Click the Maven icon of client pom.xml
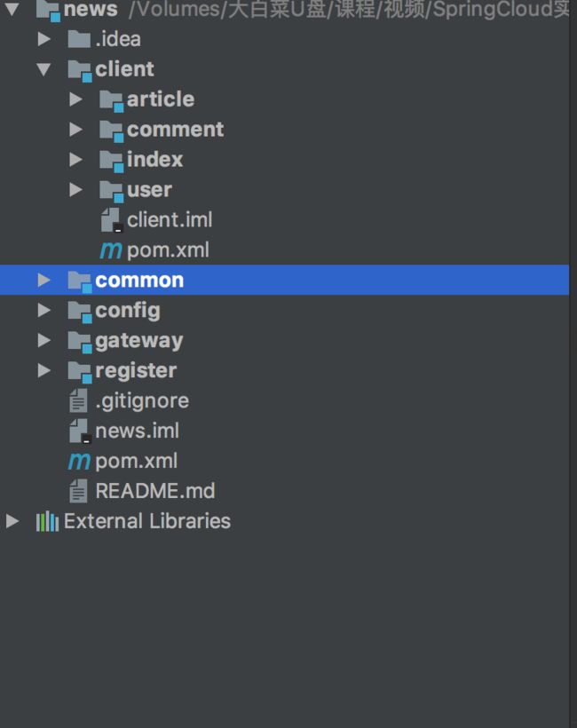577x728 pixels. point(111,250)
